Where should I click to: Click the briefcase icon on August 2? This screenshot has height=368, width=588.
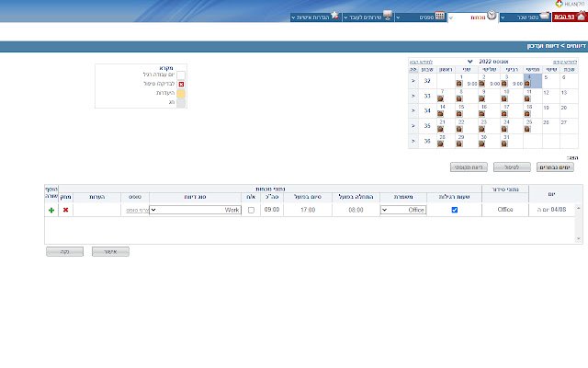(x=481, y=84)
